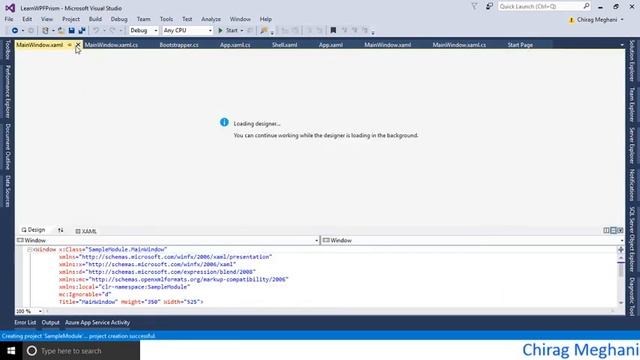This screenshot has width=640, height=360.
Task: Pin the active MainWindow.xaml tab
Action: pyautogui.click(x=69, y=45)
